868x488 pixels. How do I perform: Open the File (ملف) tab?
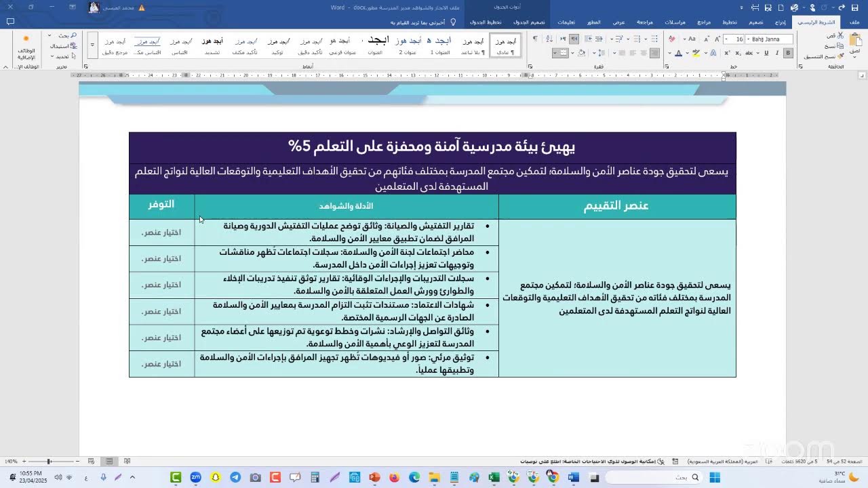(854, 22)
